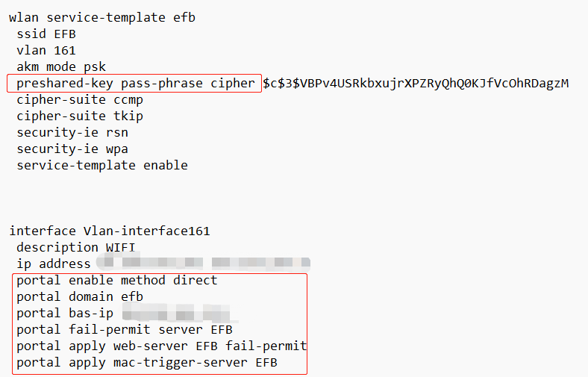588x377 pixels.
Task: Click the encrypted key string starting with $c$3$
Action: [x=416, y=83]
